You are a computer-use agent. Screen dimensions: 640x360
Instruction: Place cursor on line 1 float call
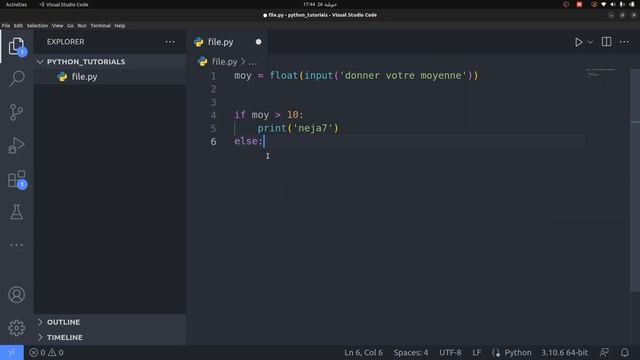[283, 76]
